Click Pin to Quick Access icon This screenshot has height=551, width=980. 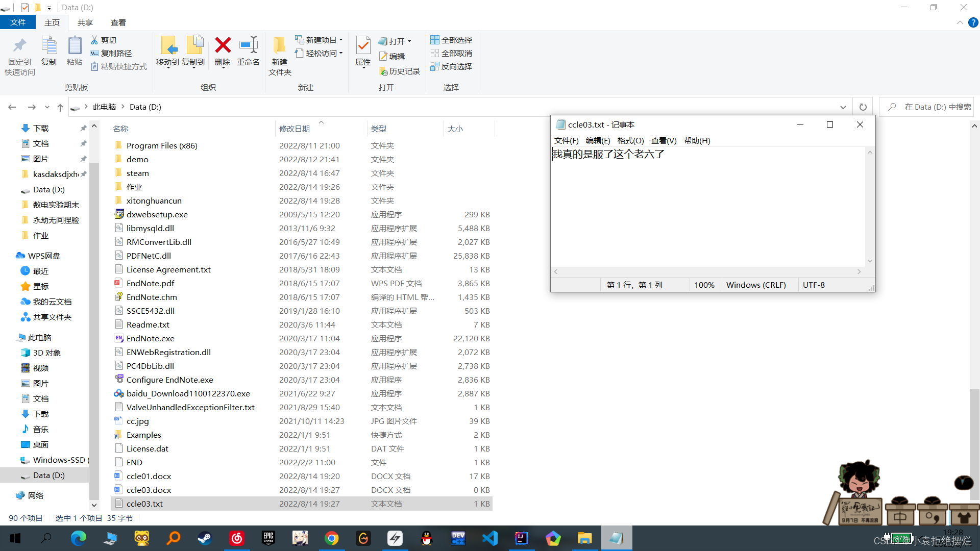(20, 46)
